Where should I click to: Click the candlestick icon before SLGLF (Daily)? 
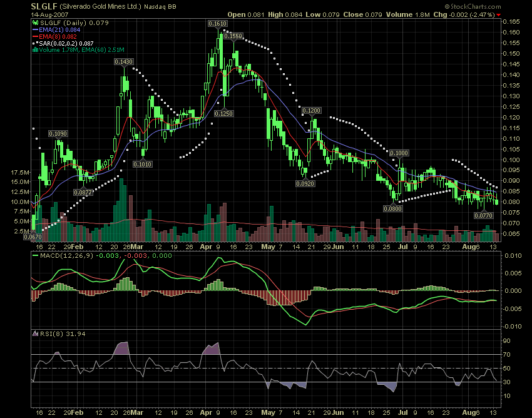(x=35, y=23)
